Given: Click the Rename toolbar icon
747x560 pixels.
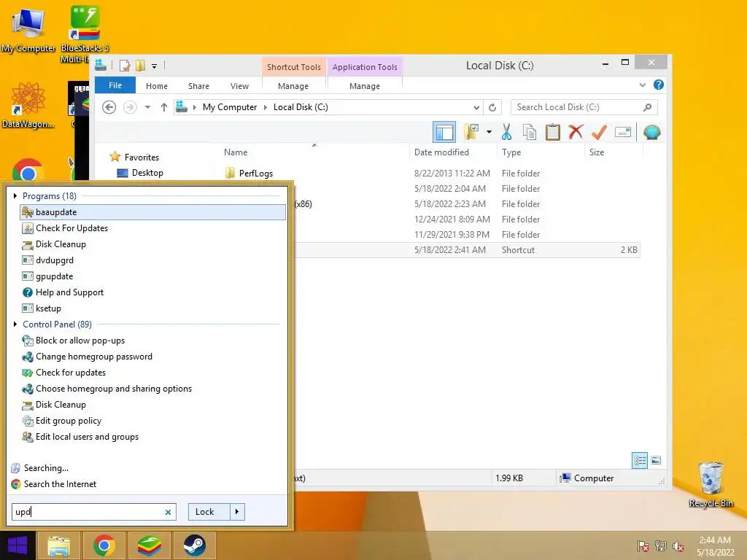Looking at the screenshot, I should coord(623,132).
